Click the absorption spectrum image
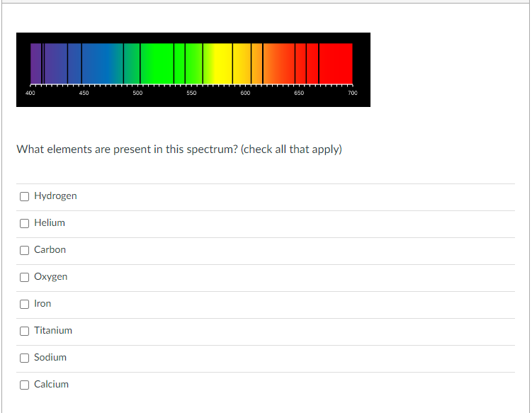 coord(193,69)
